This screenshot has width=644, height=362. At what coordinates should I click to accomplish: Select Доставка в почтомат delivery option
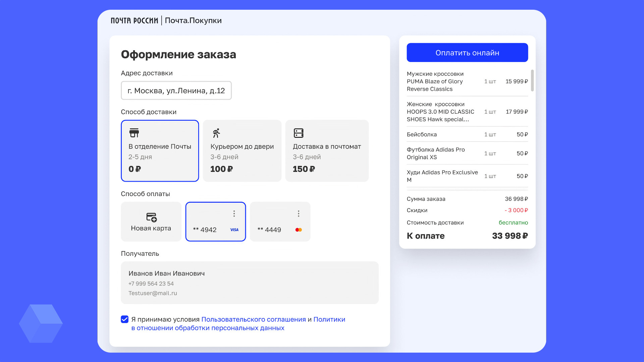coord(327,151)
